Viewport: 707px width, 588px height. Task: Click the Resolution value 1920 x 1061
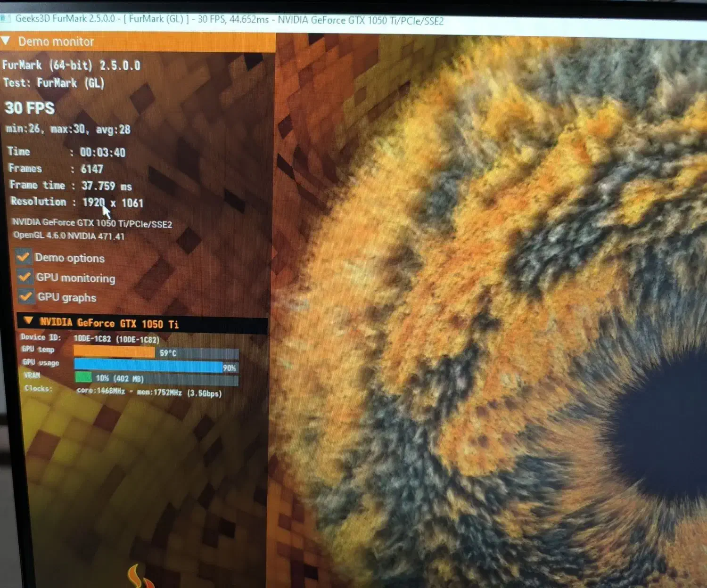pos(113,203)
